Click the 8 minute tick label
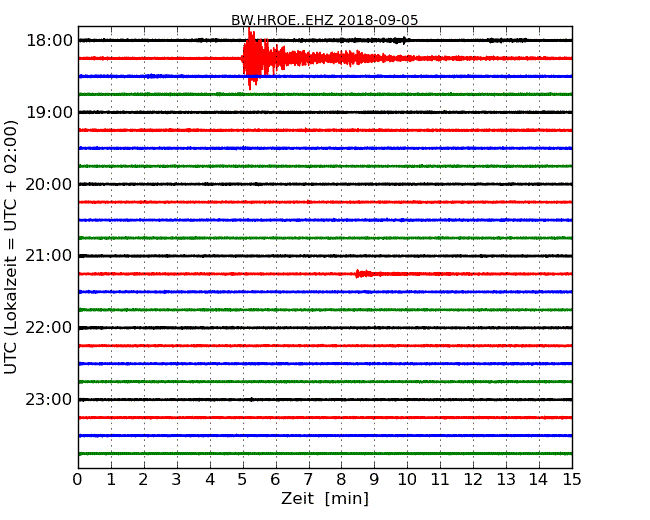The image size is (650, 520). click(342, 480)
